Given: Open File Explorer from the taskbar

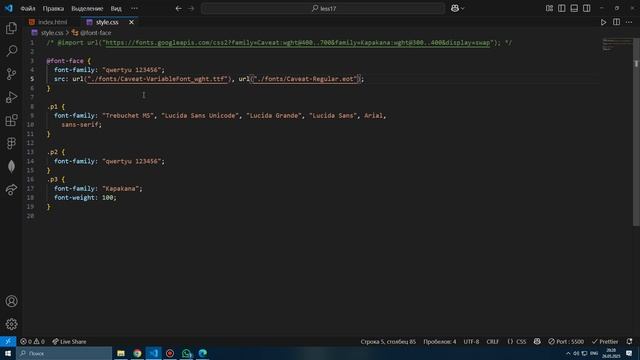Looking at the screenshot, I should (x=121, y=353).
